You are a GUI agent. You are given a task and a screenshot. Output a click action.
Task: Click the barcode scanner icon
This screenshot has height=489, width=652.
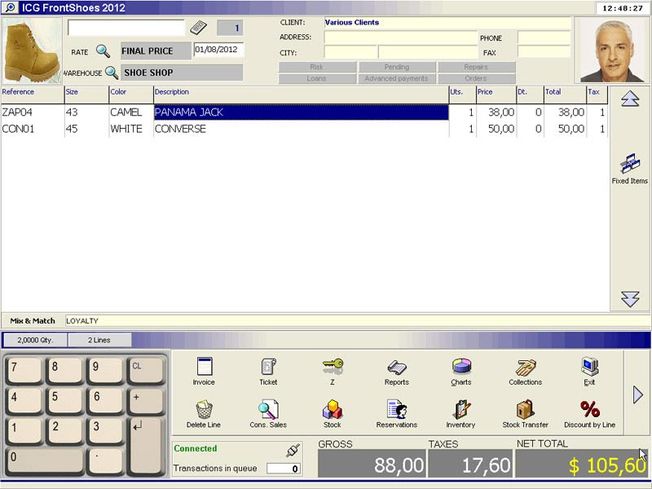[198, 28]
